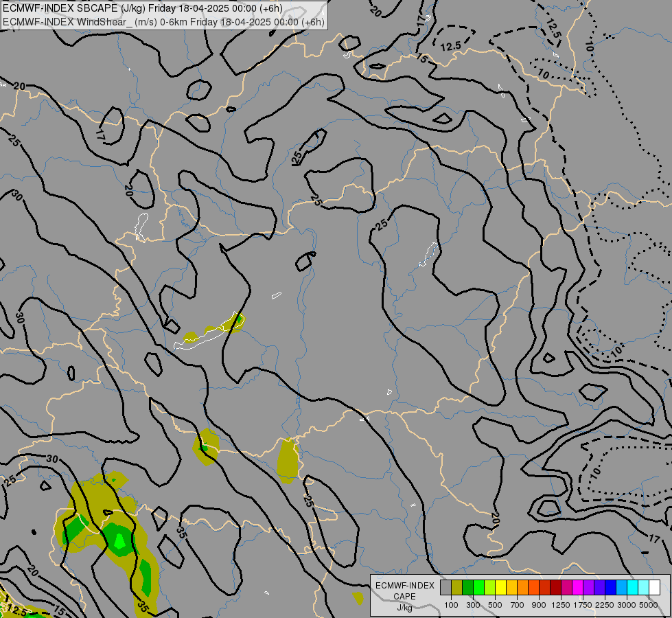Click the azure swatch left of 3000

point(621,588)
